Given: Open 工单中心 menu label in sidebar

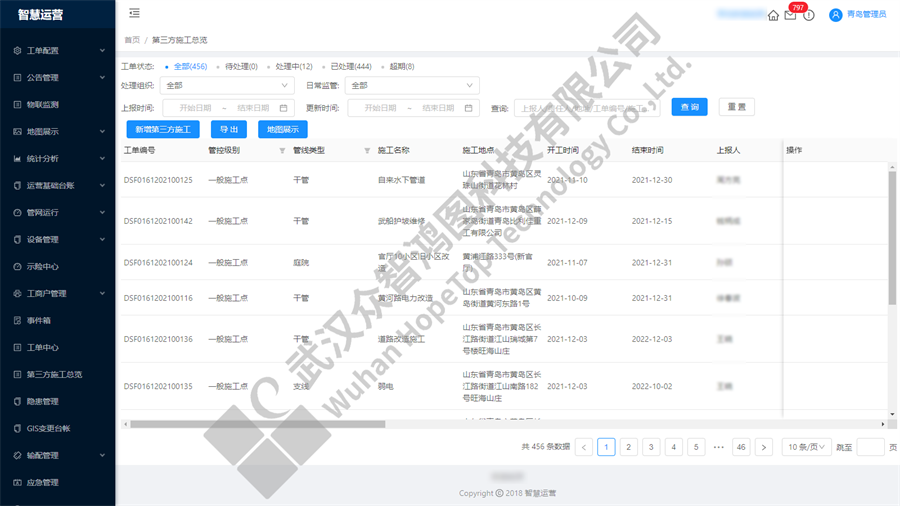Looking at the screenshot, I should tap(42, 347).
